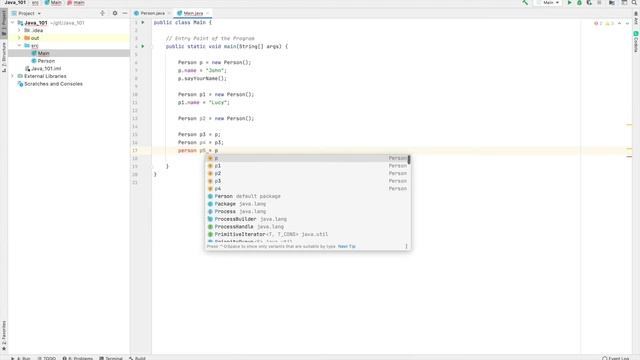Click the locate file crosshair icon in Project panel
640x360 pixels.
tap(102, 13)
